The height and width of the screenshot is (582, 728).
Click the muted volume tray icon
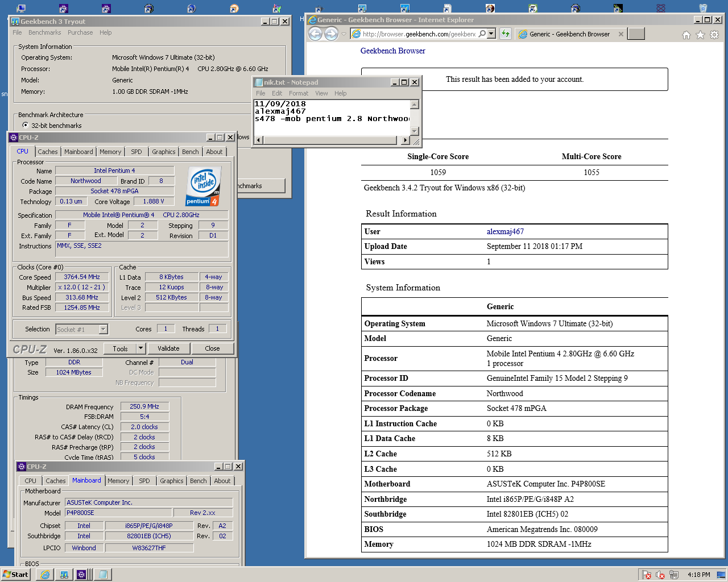tap(660, 575)
